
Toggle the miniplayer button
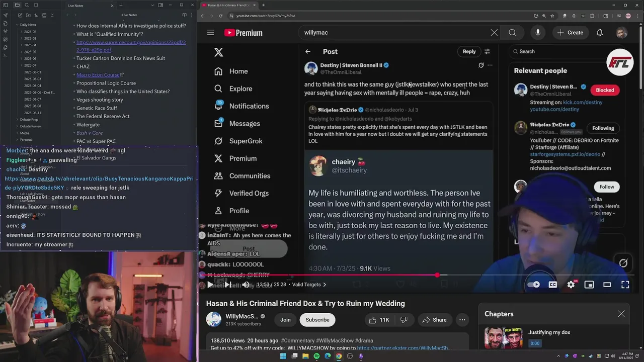tap(589, 285)
